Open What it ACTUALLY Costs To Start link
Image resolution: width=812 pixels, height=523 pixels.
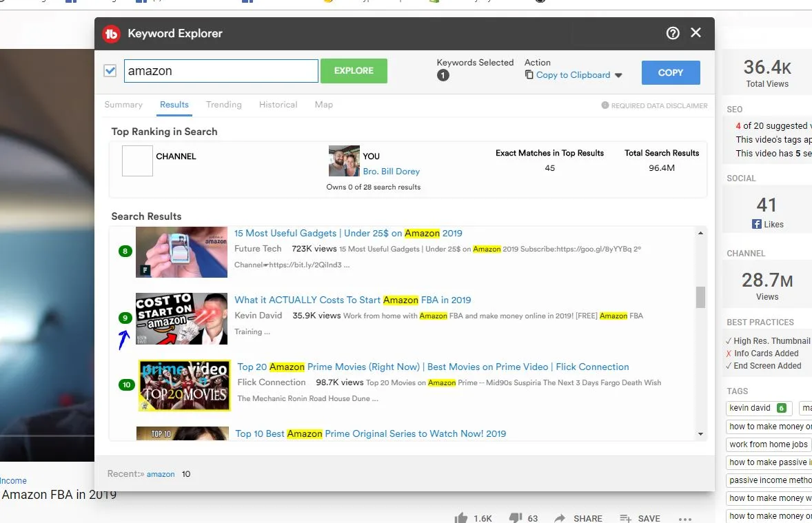pyautogui.click(x=353, y=300)
